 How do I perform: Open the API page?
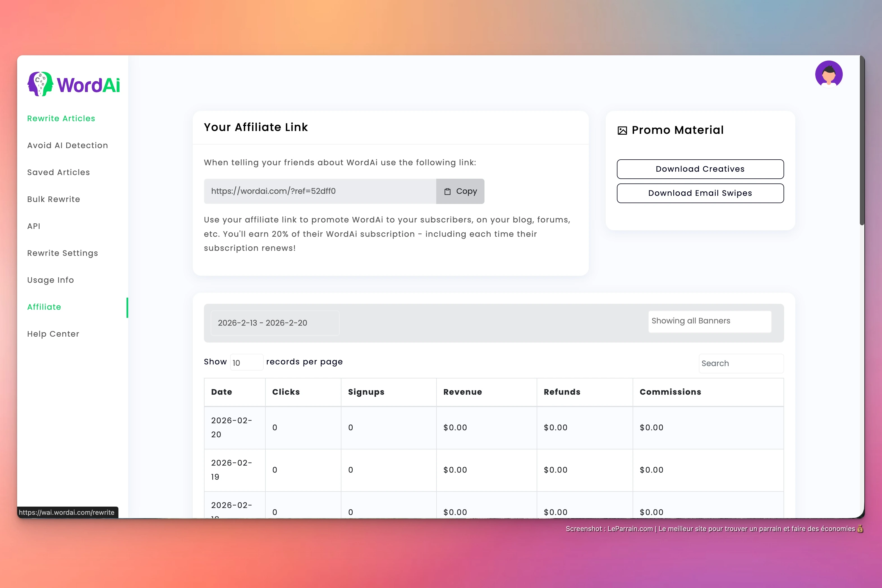(x=34, y=226)
